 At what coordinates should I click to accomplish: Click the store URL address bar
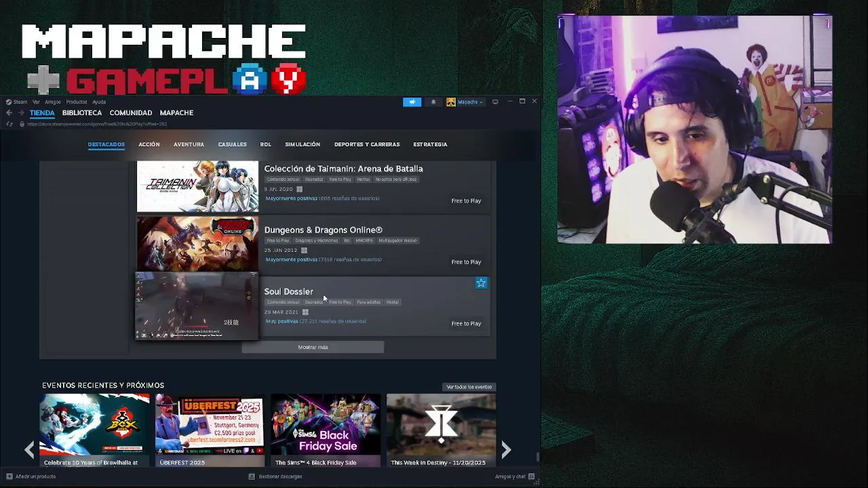point(97,124)
